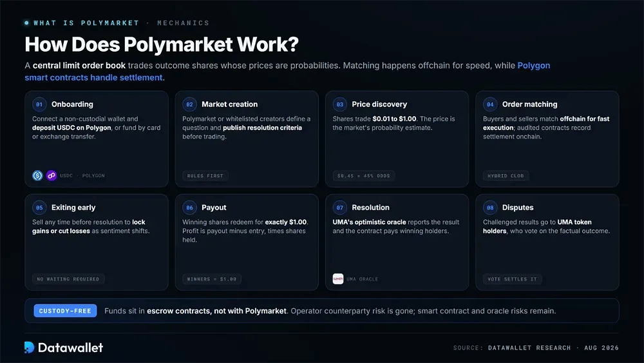
Task: Click 'deposit USDC on Polygon' bold text
Action: [72, 128]
